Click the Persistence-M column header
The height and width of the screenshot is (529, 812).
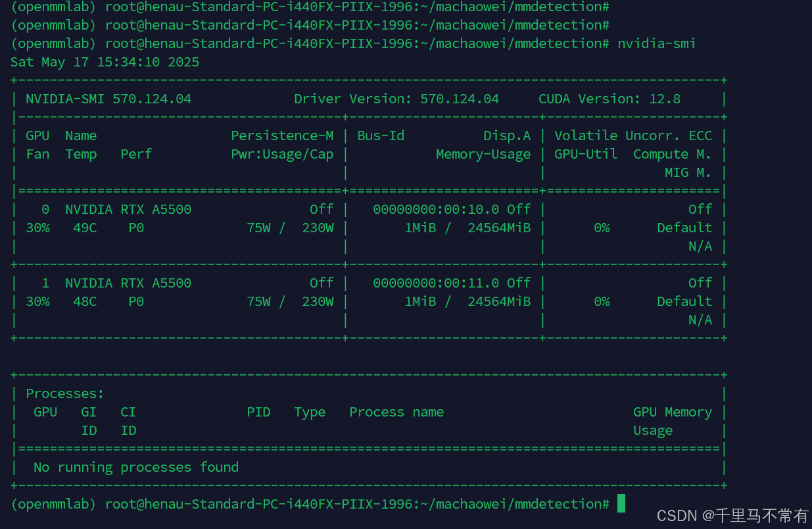click(282, 136)
